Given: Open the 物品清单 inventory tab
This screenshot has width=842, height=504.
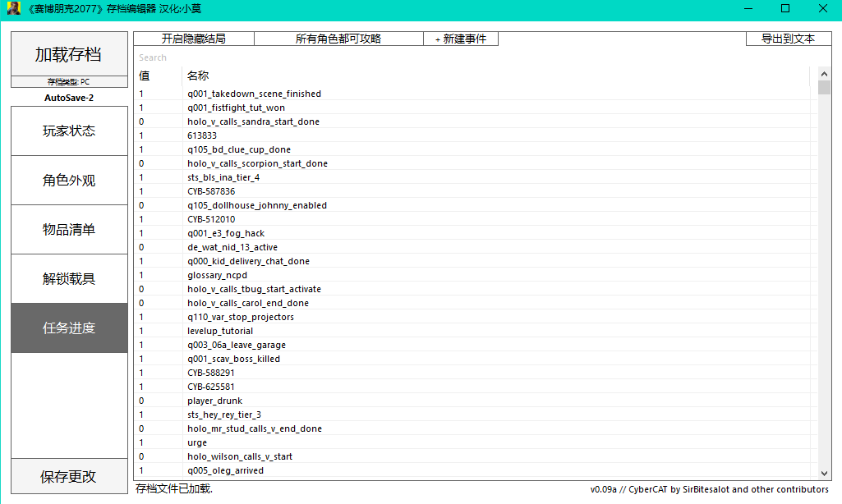Looking at the screenshot, I should tap(69, 229).
